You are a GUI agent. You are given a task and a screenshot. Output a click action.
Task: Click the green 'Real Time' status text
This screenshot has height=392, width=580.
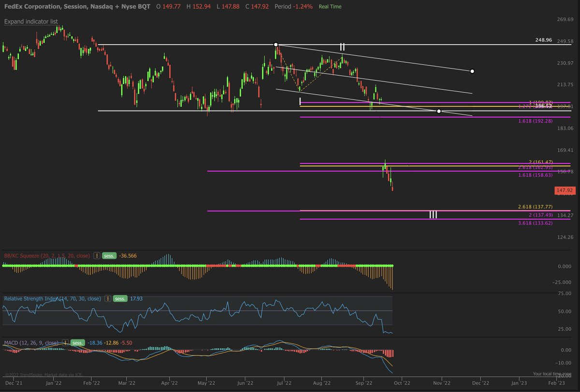(x=330, y=7)
